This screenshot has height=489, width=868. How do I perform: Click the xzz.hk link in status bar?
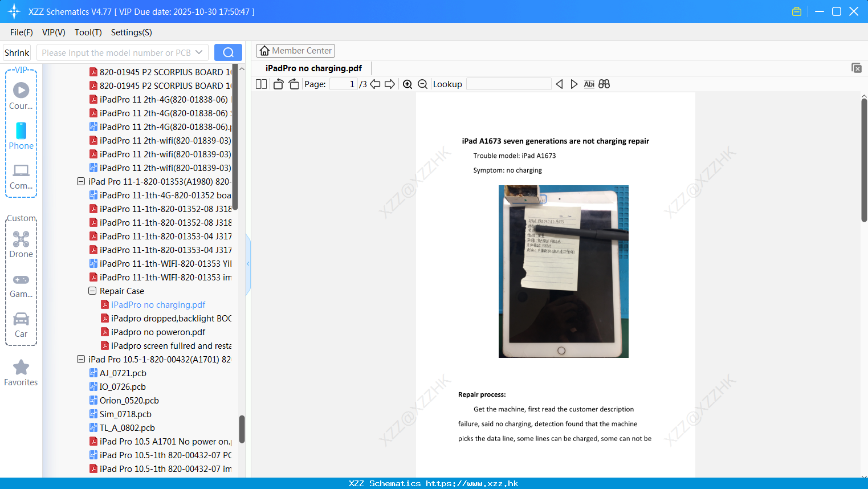472,483
